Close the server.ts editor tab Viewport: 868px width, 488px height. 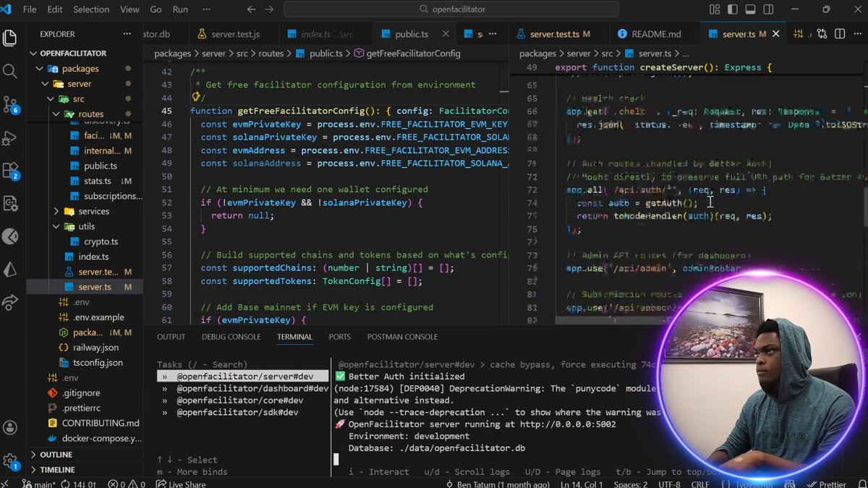click(x=778, y=34)
